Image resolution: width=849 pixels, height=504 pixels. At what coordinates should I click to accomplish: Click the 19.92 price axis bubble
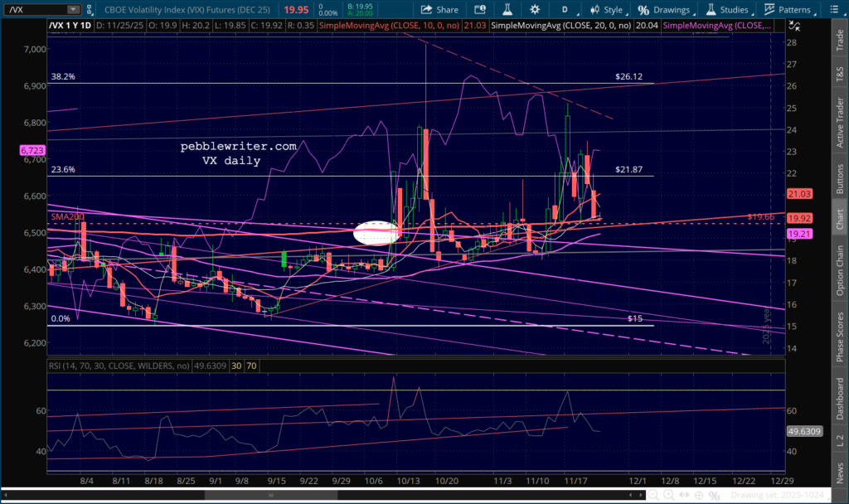[799, 218]
